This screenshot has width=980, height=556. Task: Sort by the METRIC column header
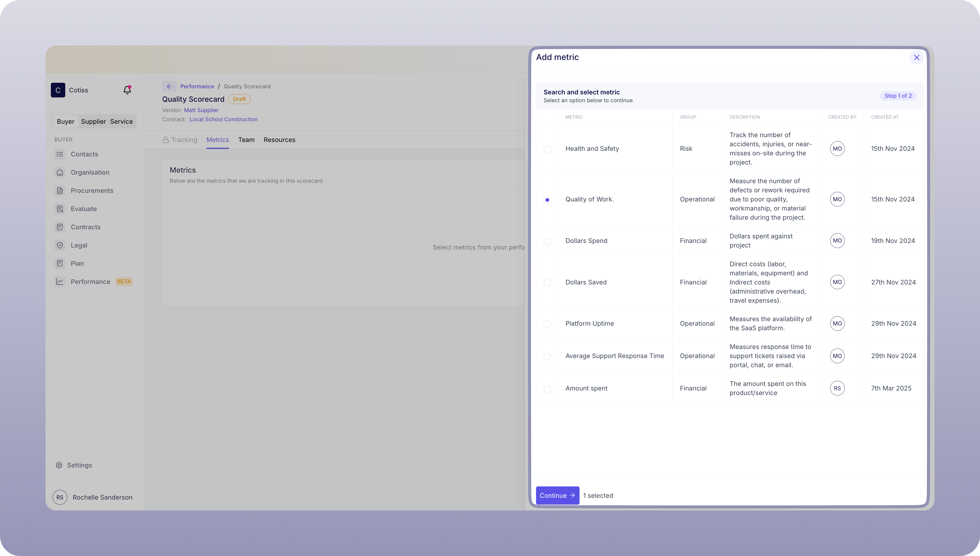pyautogui.click(x=574, y=117)
